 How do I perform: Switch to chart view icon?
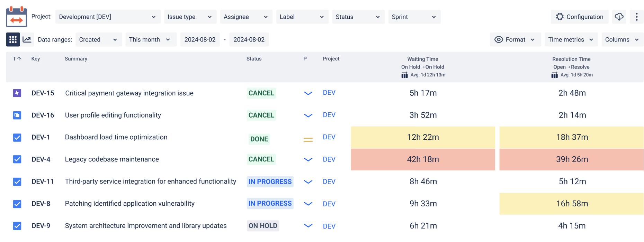pyautogui.click(x=27, y=39)
